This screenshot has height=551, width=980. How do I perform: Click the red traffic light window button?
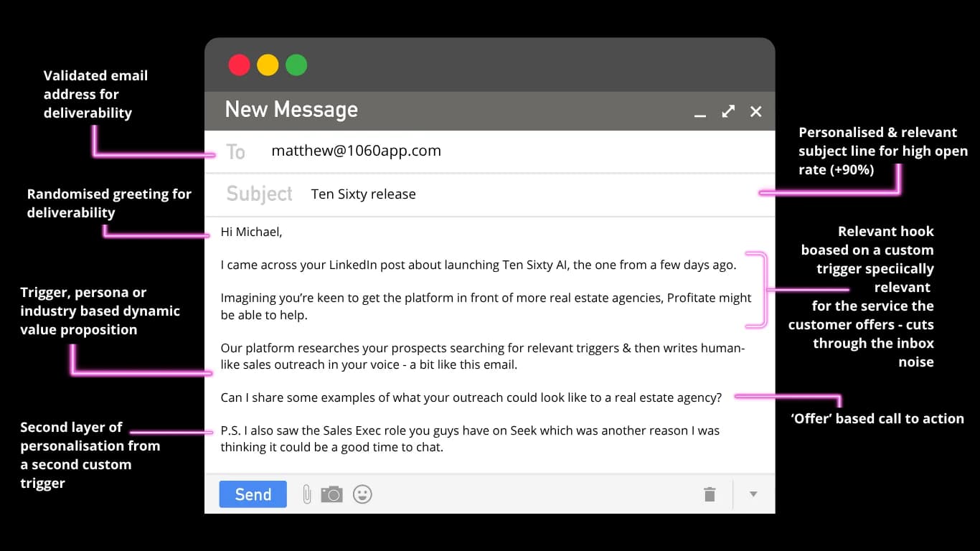coord(239,65)
